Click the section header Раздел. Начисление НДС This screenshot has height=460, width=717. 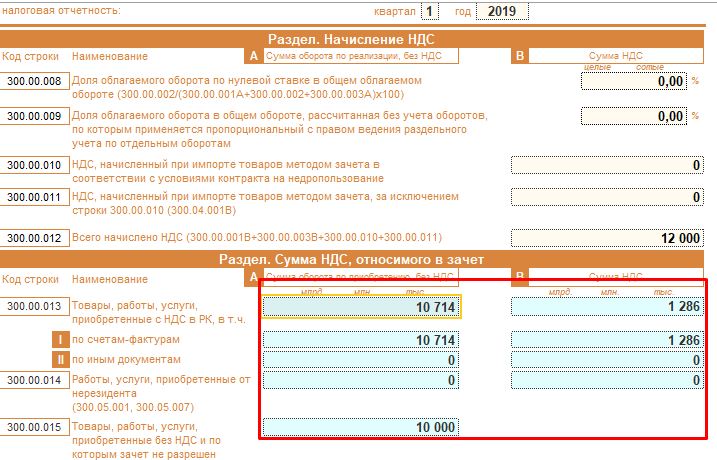(358, 38)
